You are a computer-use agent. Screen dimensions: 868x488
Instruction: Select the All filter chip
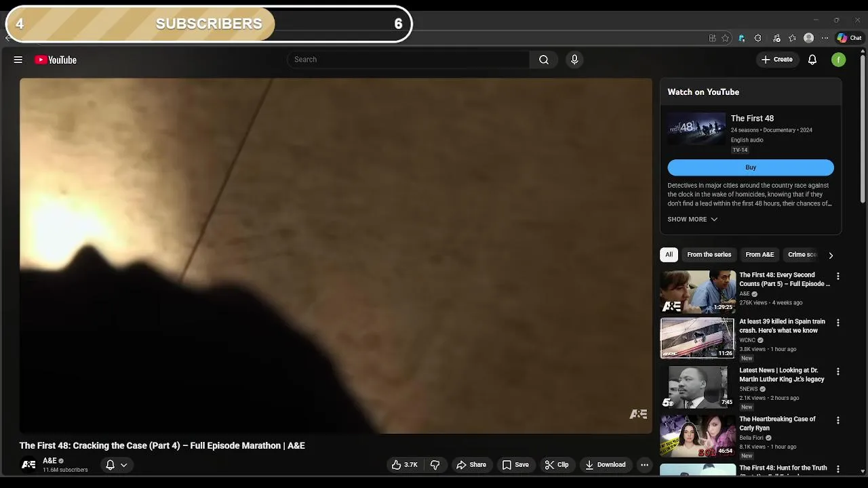click(x=669, y=255)
